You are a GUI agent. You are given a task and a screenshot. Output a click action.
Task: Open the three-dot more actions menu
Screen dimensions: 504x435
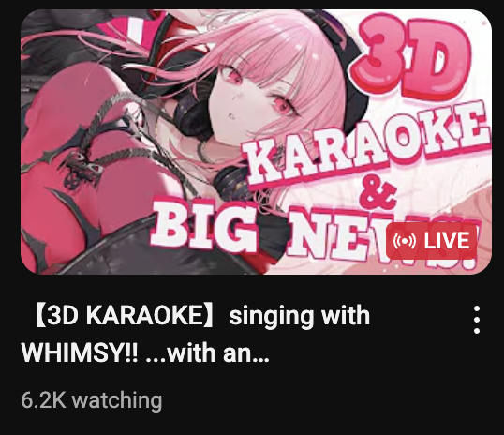477,320
